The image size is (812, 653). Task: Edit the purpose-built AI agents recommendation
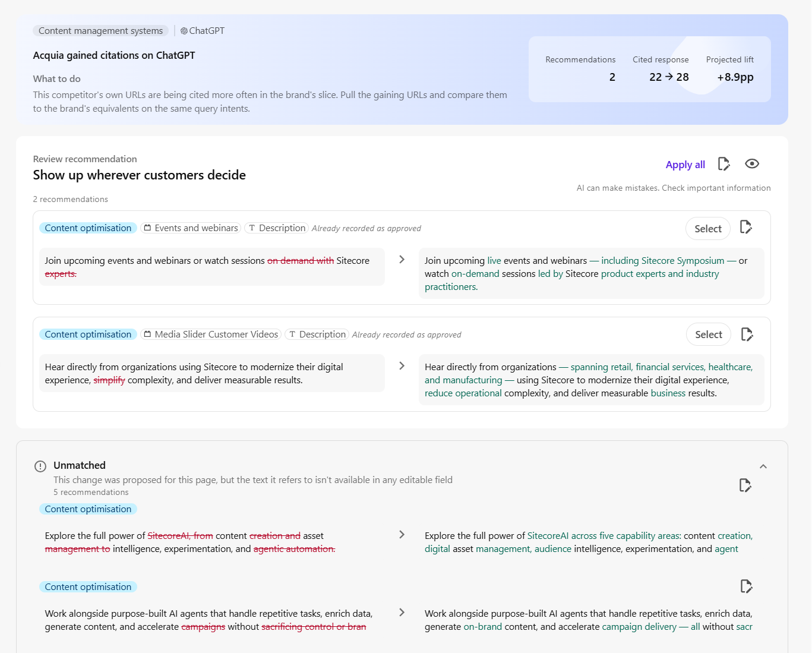(747, 586)
